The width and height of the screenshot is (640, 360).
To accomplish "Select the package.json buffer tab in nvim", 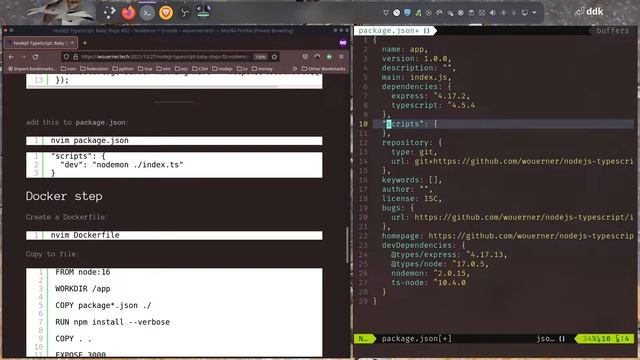I will coord(394,31).
